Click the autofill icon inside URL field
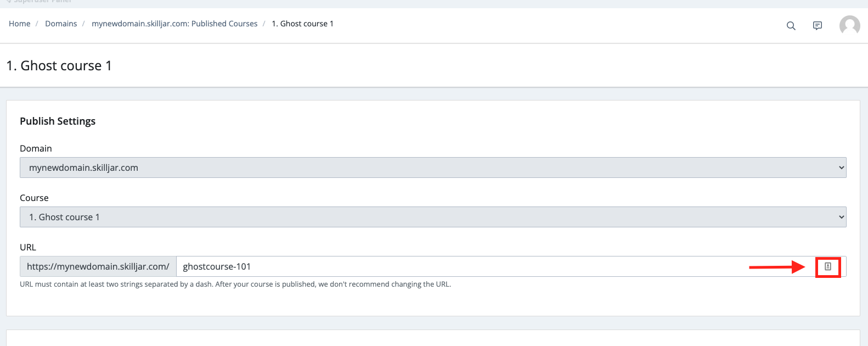The image size is (868, 346). click(828, 266)
